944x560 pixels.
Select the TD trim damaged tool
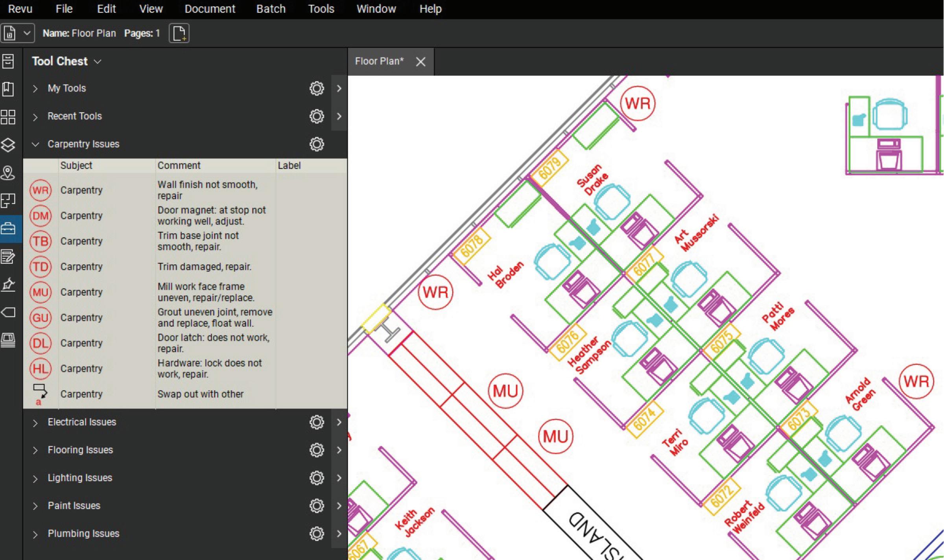click(x=41, y=267)
